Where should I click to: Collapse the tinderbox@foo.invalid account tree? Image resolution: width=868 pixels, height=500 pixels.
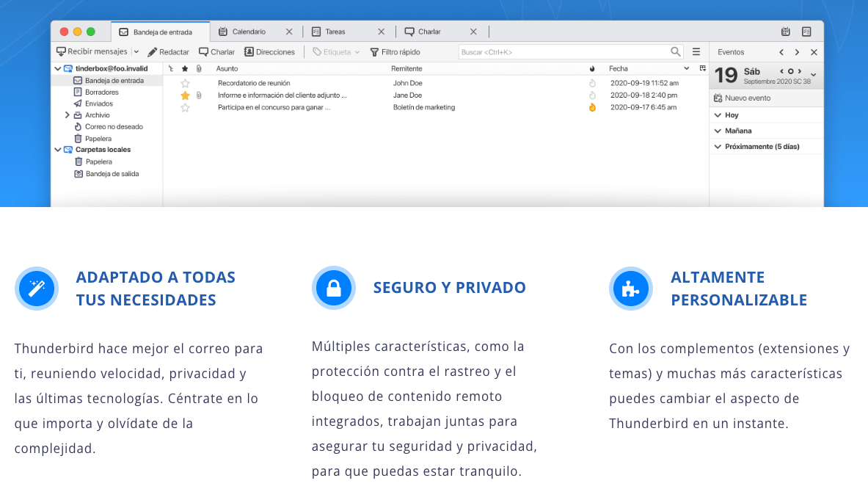coord(57,68)
